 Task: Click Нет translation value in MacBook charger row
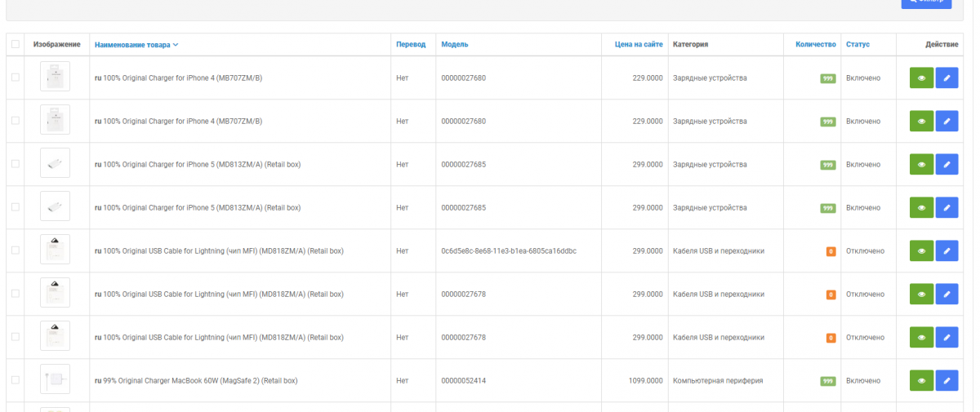[402, 381]
